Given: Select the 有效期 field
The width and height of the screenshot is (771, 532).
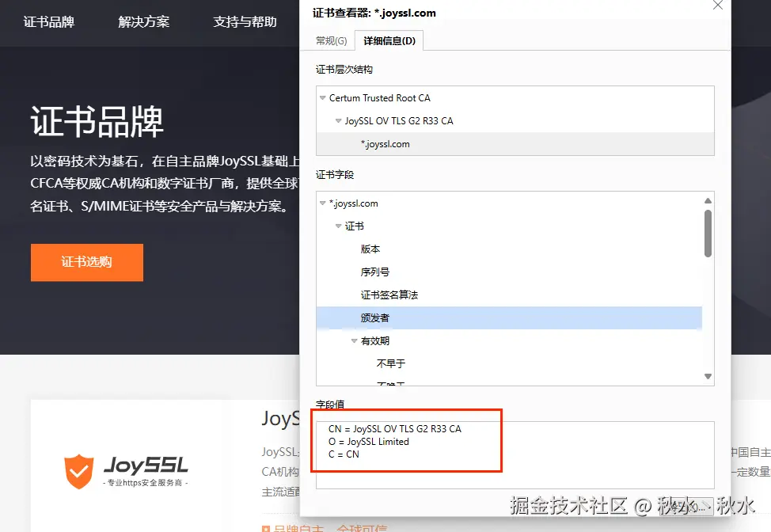Looking at the screenshot, I should (x=374, y=340).
